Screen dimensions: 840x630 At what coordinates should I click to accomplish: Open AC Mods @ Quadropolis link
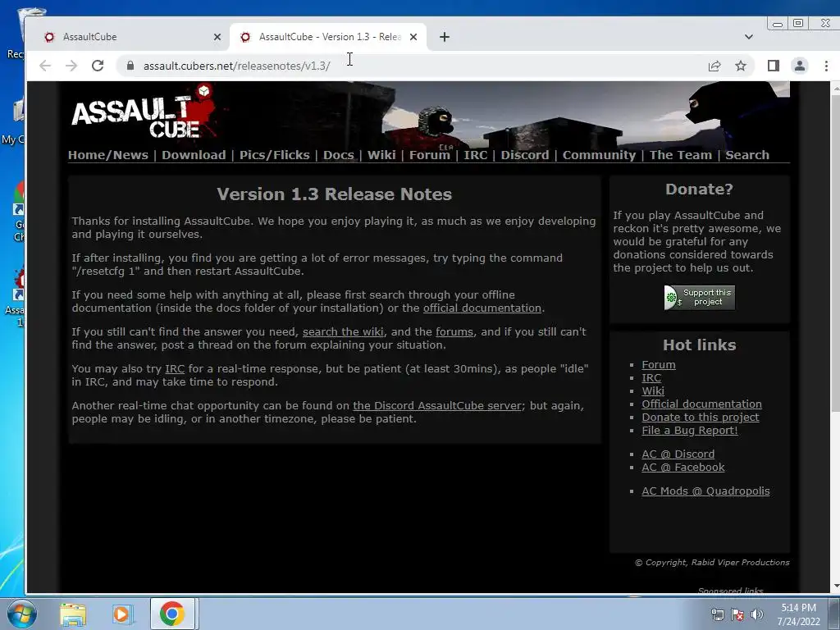(705, 491)
